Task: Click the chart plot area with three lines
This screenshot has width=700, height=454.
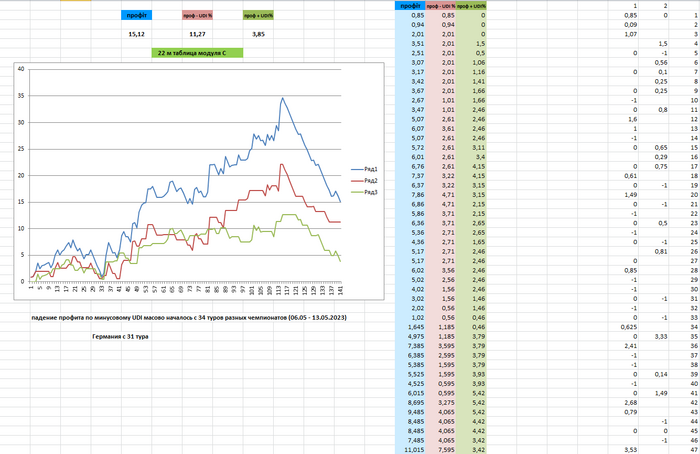Action: pyautogui.click(x=186, y=175)
